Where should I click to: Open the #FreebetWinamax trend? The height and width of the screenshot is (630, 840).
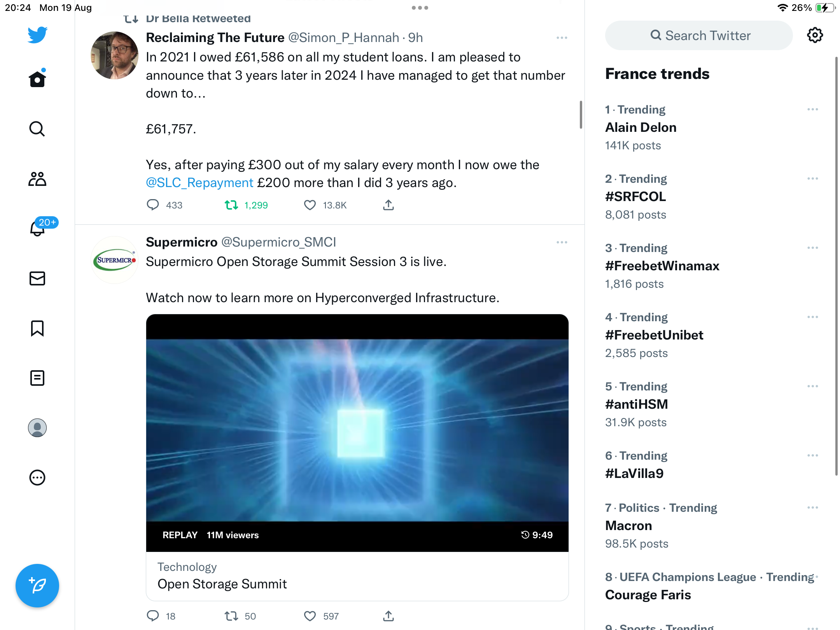[662, 266]
